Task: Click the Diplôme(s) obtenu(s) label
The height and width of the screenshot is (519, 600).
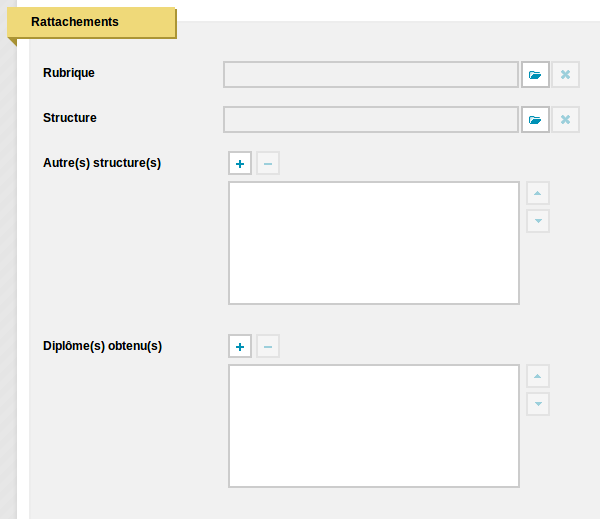Action: tap(102, 346)
